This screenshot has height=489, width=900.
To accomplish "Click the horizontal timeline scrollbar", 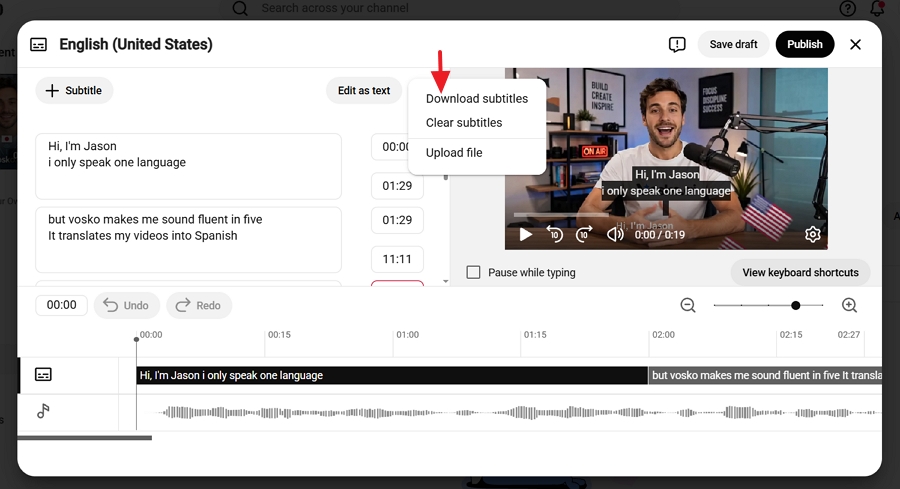I will coord(84,438).
